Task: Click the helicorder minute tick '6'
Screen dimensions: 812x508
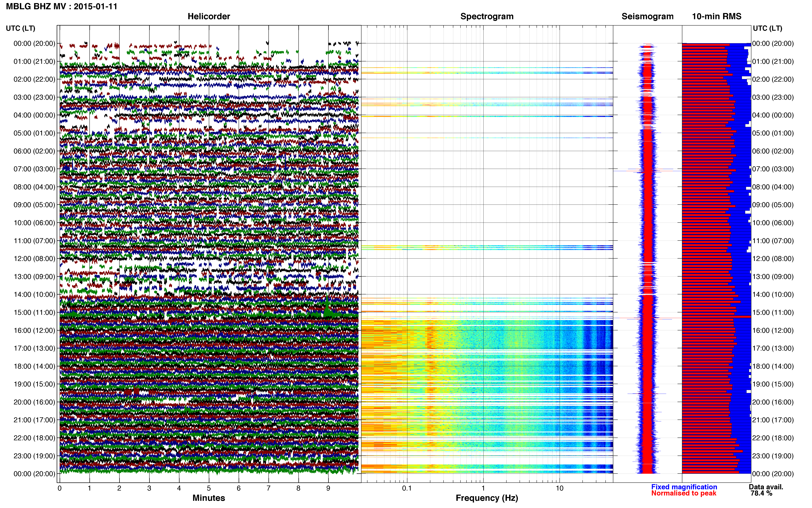Action: tap(239, 488)
